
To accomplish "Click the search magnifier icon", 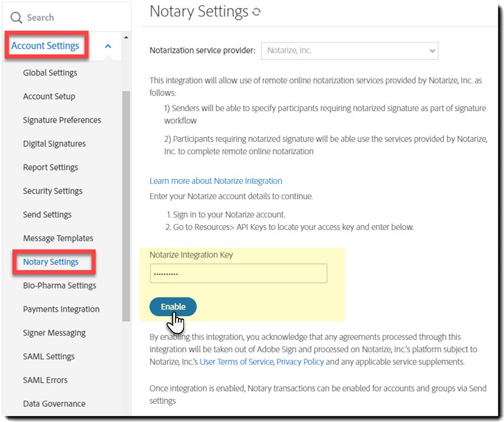I will 16,18.
